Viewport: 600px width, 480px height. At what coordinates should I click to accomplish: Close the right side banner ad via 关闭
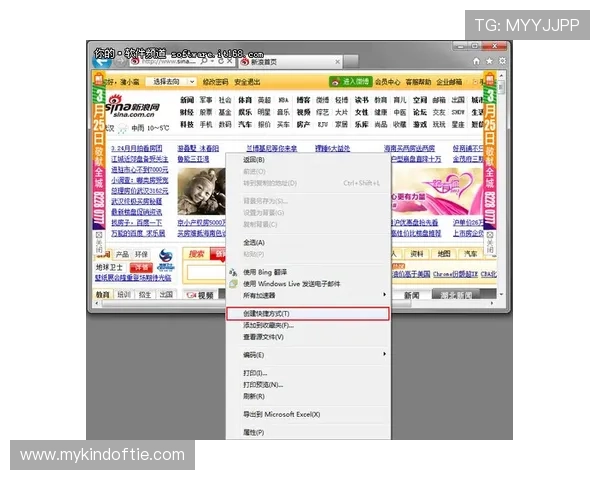[490, 242]
